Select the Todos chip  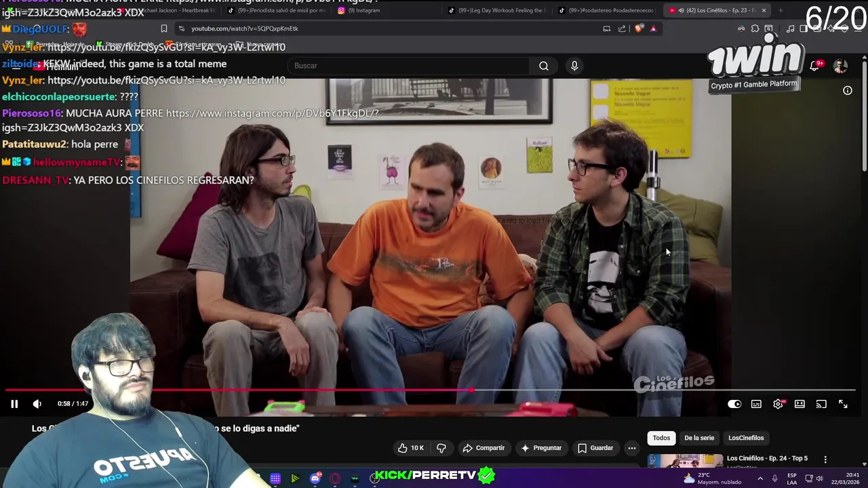click(x=661, y=438)
